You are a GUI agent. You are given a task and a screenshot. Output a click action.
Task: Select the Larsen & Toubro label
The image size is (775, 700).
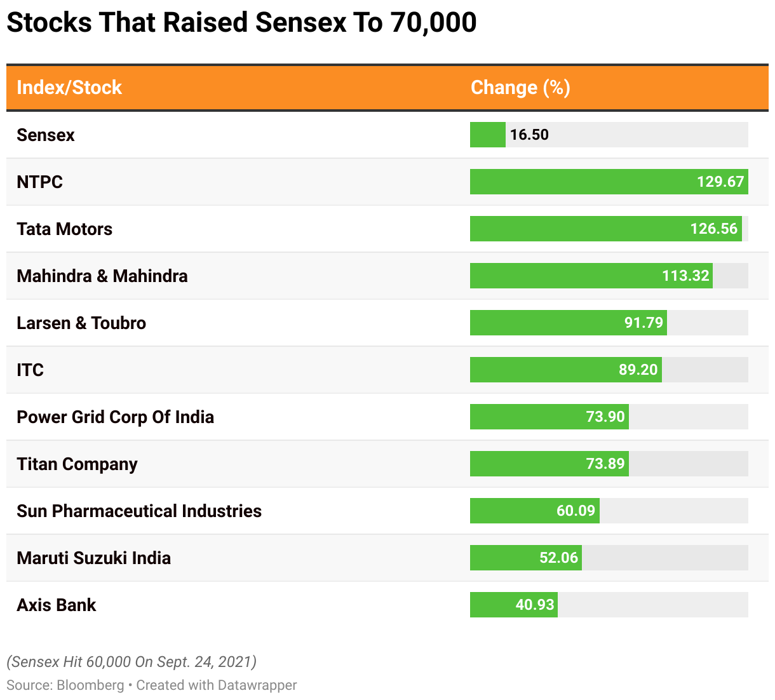pyautogui.click(x=81, y=323)
